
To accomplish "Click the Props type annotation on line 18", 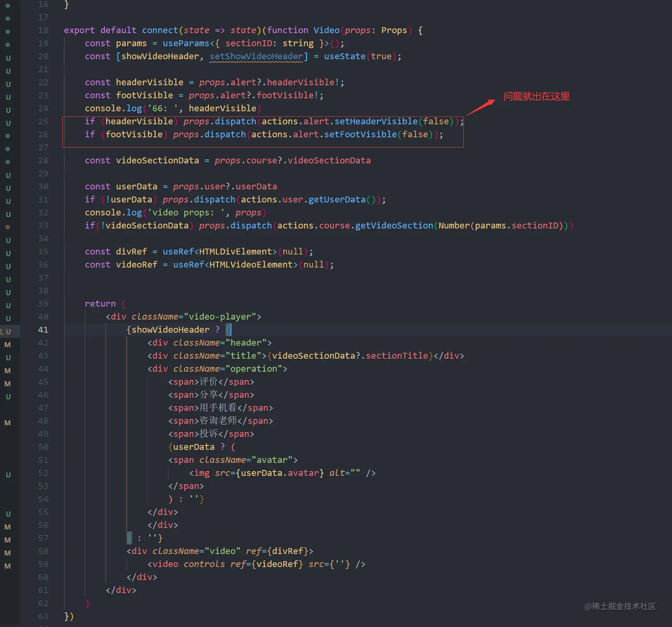I will [394, 30].
